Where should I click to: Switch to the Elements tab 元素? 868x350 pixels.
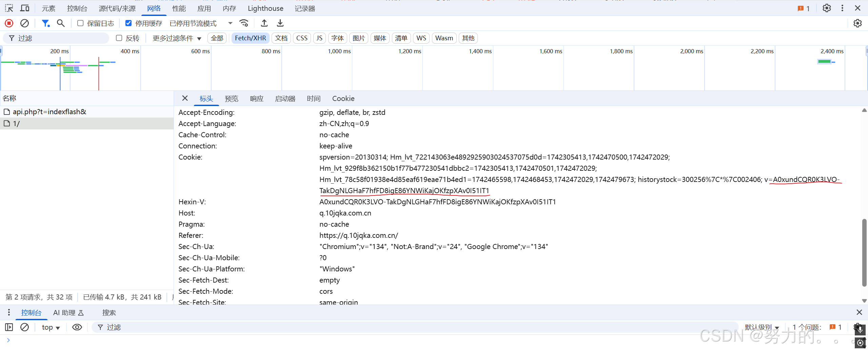48,8
